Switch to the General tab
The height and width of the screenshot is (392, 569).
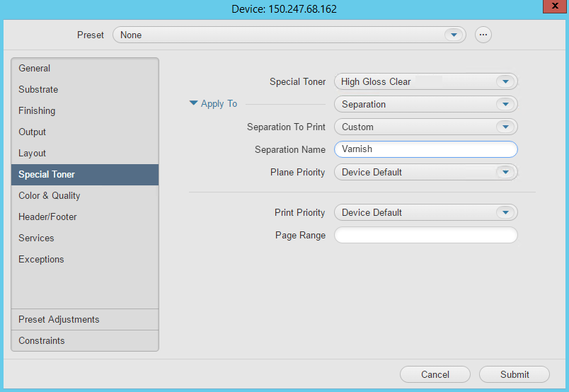tap(35, 68)
